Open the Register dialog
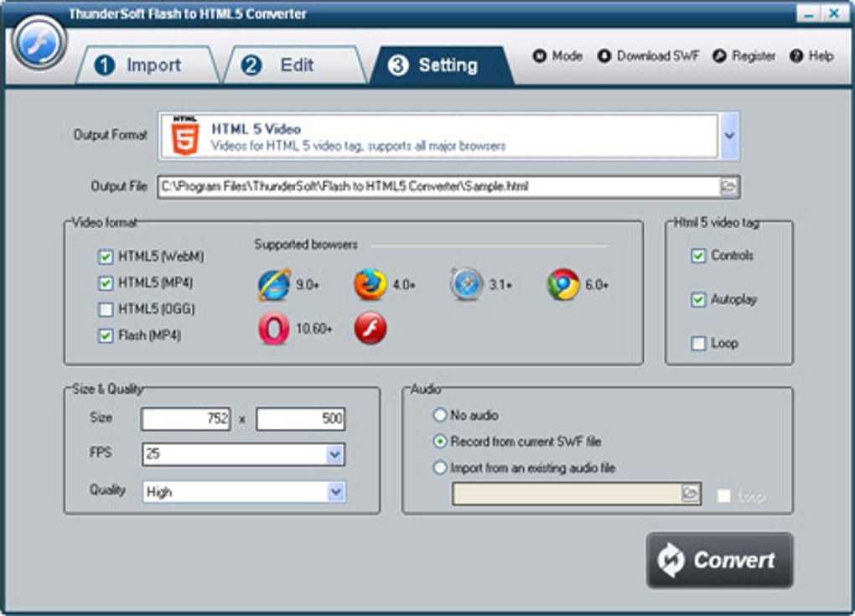Viewport: 855px width, 616px height. tap(751, 55)
